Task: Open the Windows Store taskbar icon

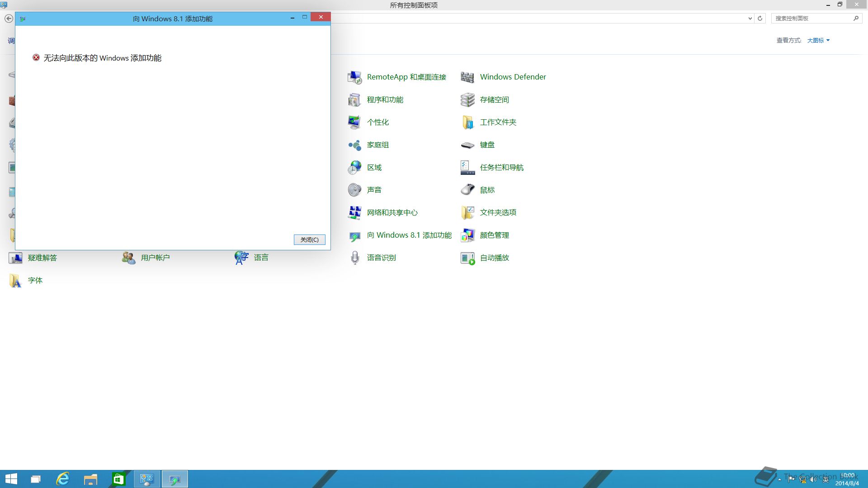Action: pos(118,479)
